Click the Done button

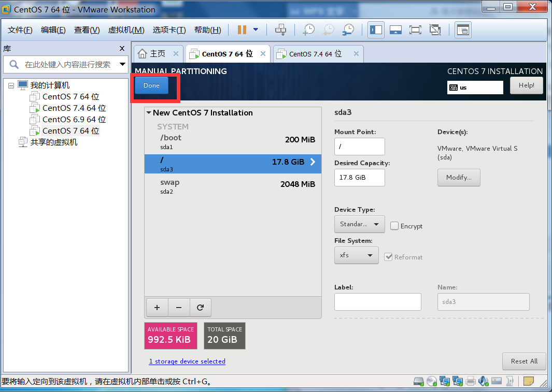tap(151, 85)
